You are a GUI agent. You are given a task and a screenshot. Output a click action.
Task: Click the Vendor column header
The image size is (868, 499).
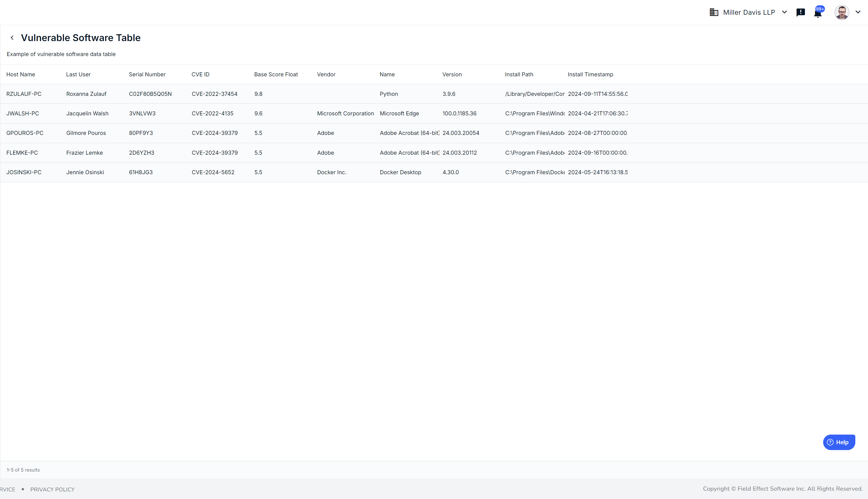(x=326, y=74)
